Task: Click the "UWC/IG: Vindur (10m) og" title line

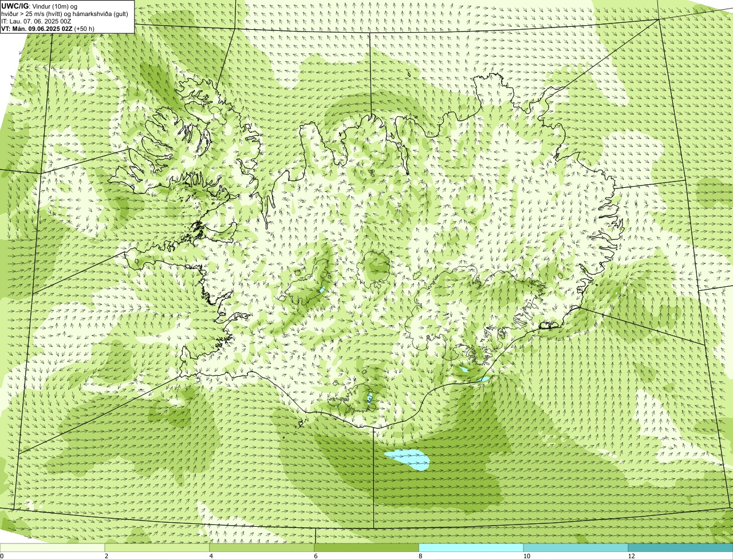Action: [x=40, y=6]
